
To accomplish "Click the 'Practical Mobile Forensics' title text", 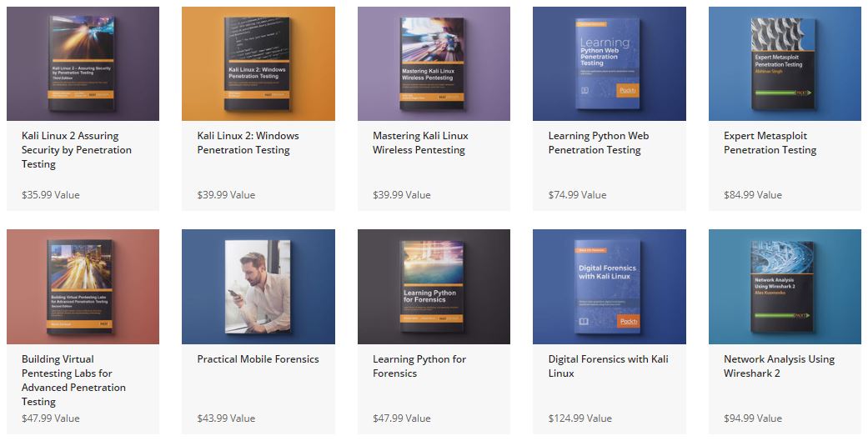I will pos(258,359).
